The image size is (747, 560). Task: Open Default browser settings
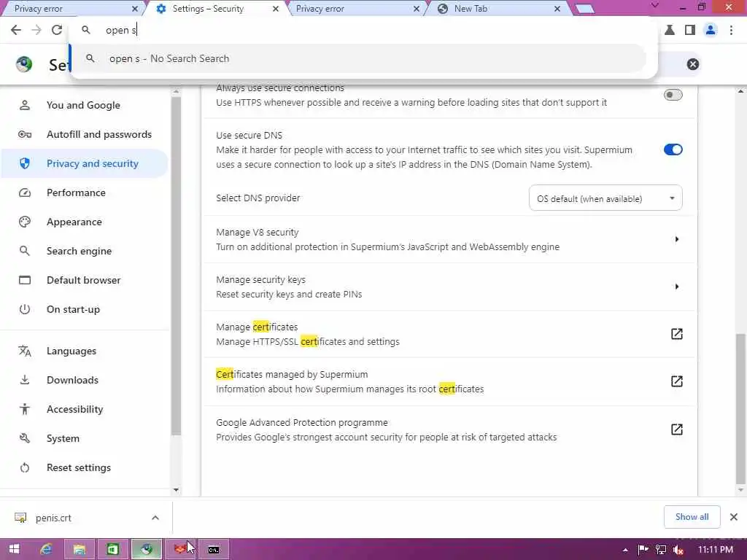(x=84, y=280)
